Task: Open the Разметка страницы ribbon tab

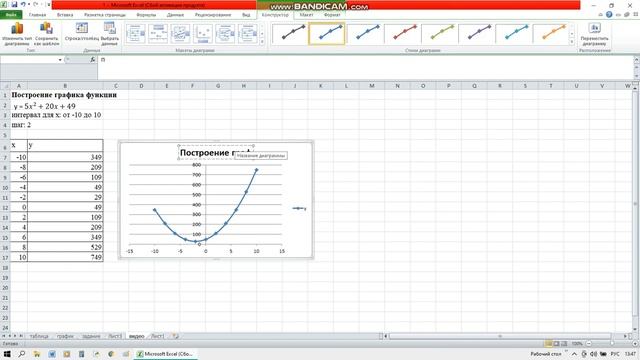Action: (x=105, y=15)
